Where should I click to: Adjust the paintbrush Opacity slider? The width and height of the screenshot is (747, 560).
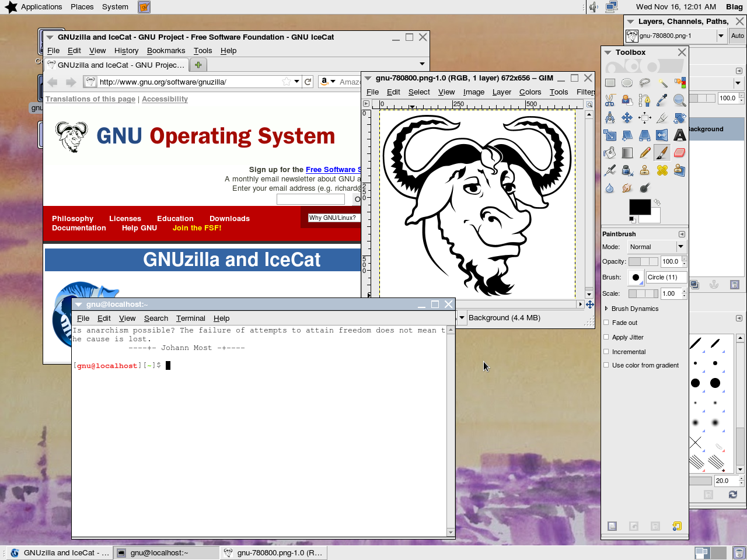(x=643, y=261)
